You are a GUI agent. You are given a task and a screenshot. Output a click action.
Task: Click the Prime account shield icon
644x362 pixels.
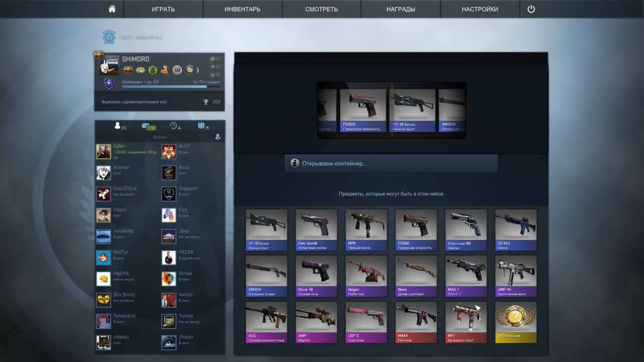click(109, 37)
